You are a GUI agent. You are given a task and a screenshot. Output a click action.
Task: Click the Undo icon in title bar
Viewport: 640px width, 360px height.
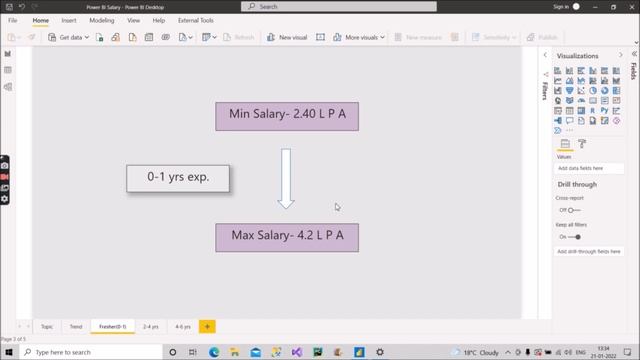(x=22, y=7)
